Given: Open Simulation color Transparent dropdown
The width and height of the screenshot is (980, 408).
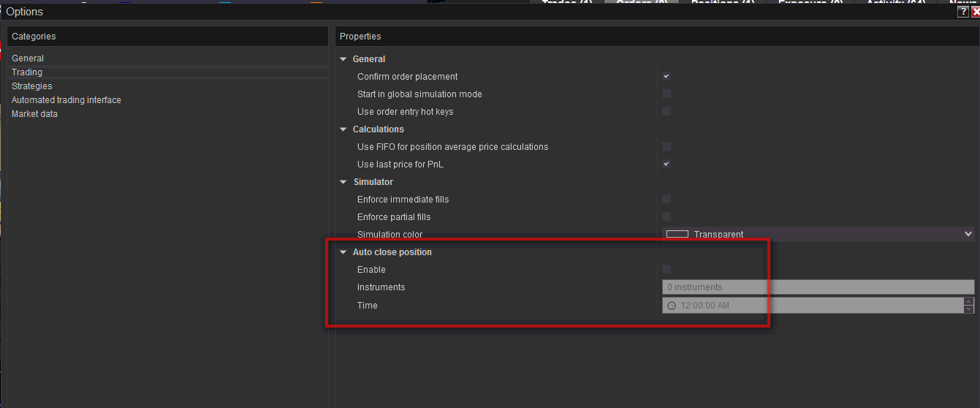Looking at the screenshot, I should [x=818, y=234].
